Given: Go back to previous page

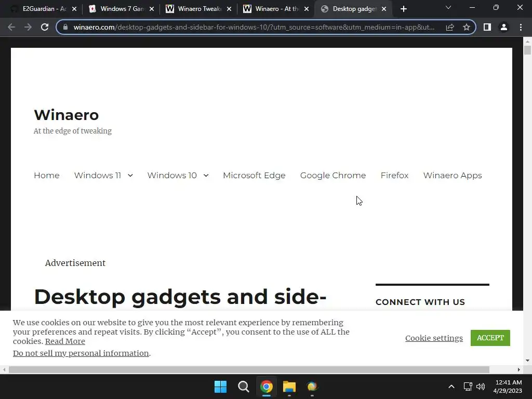Looking at the screenshot, I should [11, 27].
